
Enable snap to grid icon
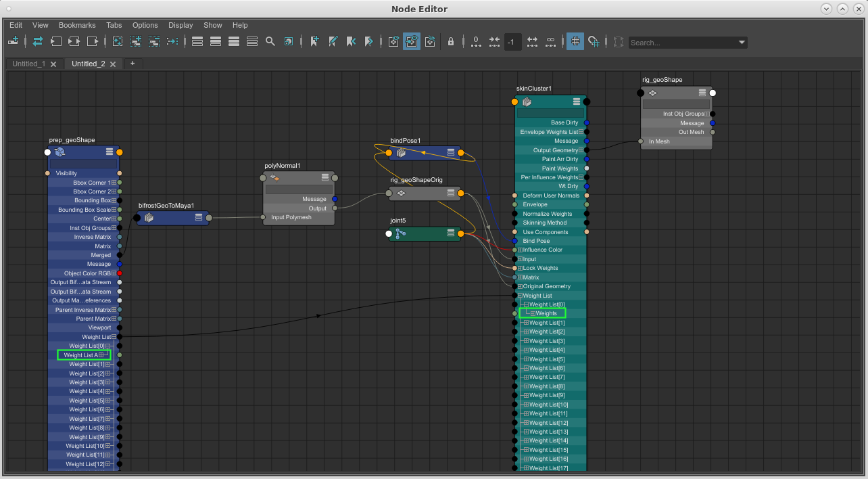click(594, 41)
